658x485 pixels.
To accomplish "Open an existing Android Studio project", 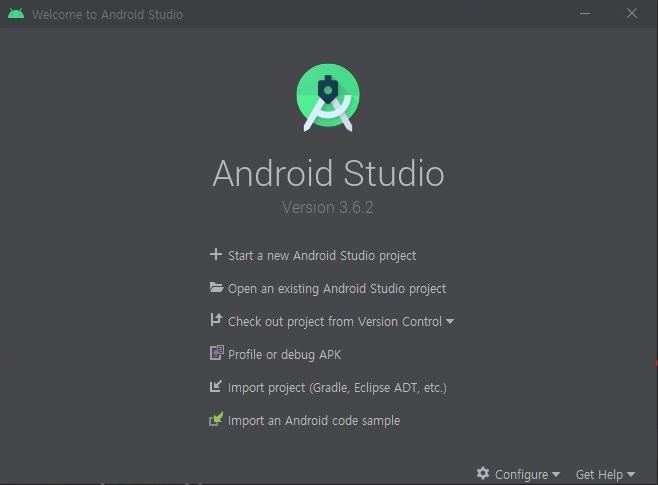I will pyautogui.click(x=337, y=289).
